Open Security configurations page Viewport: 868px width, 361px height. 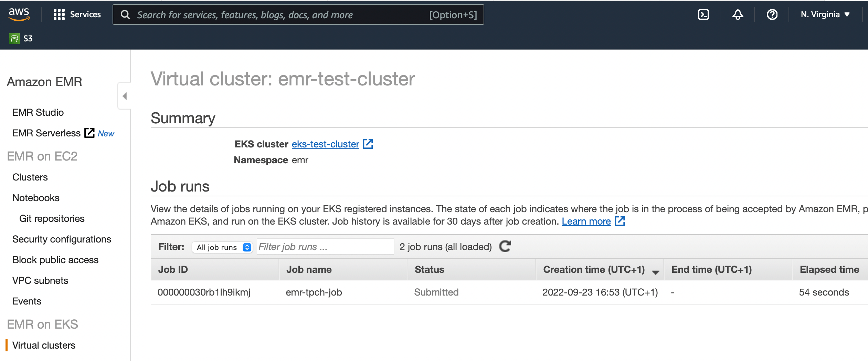(x=62, y=239)
